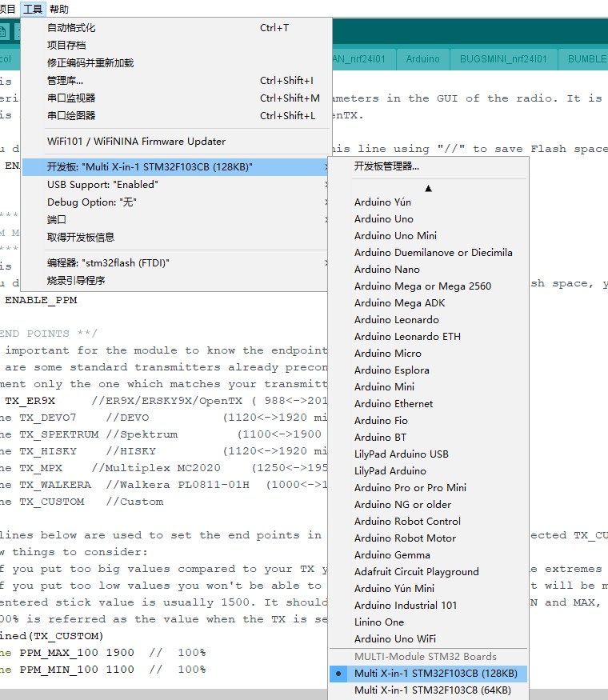Click the ENABLE_PPM code line
Viewport: 608px width, 700px height.
41,300
